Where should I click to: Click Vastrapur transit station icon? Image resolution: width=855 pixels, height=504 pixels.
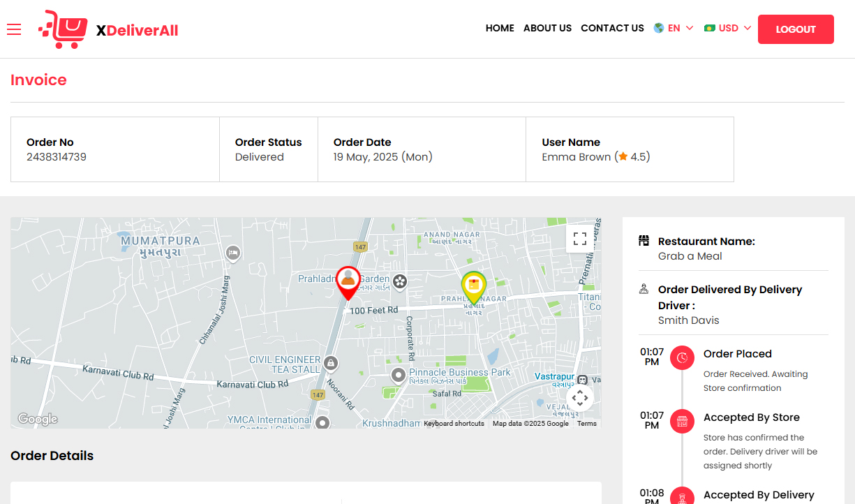click(582, 380)
